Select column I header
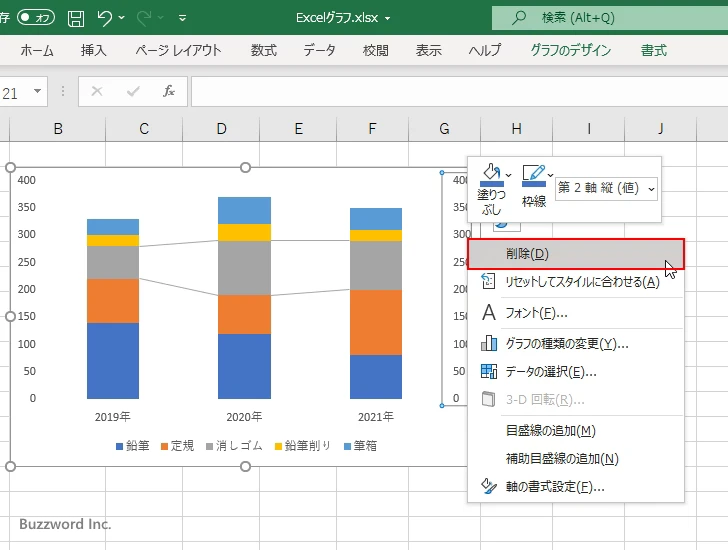728x550 pixels. point(589,129)
